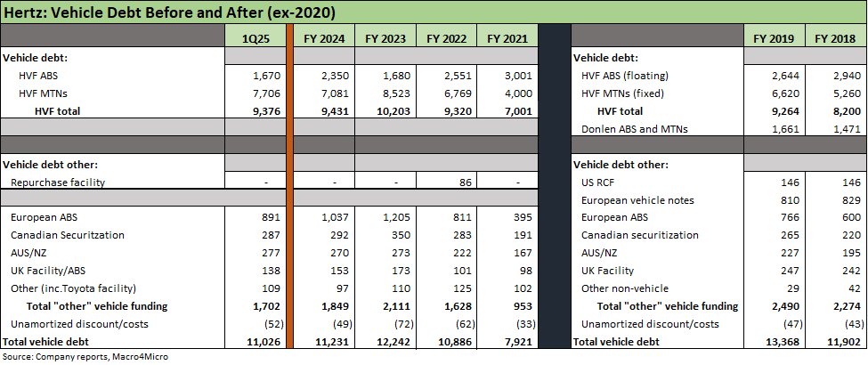Click 'HVF ABS (floating)' row label
Viewport: 868px width, 365px height.
[626, 76]
